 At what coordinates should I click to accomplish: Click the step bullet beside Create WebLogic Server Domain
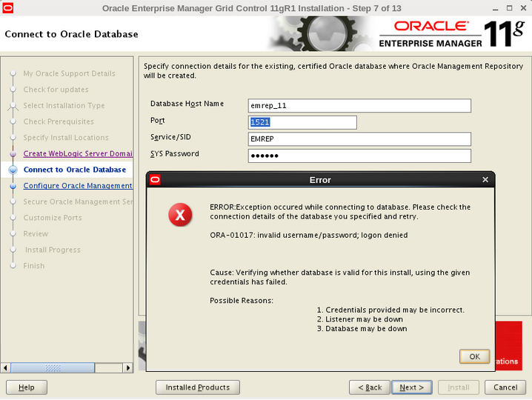[x=13, y=153]
